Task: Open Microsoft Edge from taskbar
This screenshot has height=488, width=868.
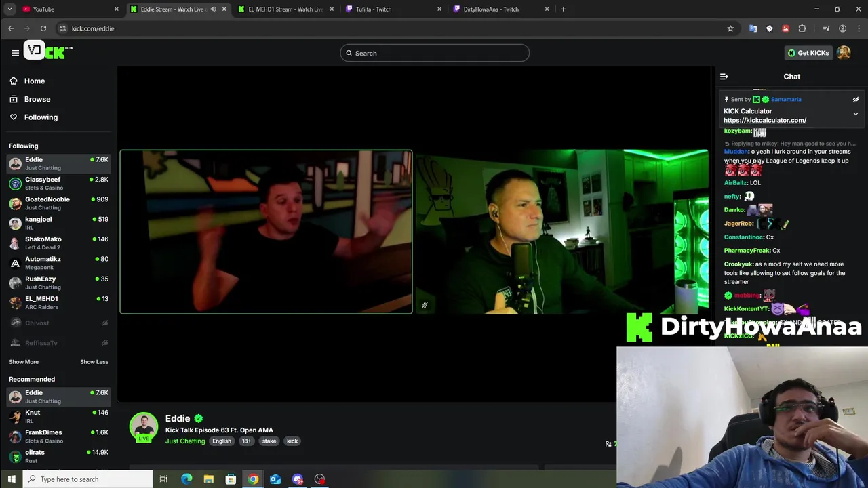Action: (186, 479)
